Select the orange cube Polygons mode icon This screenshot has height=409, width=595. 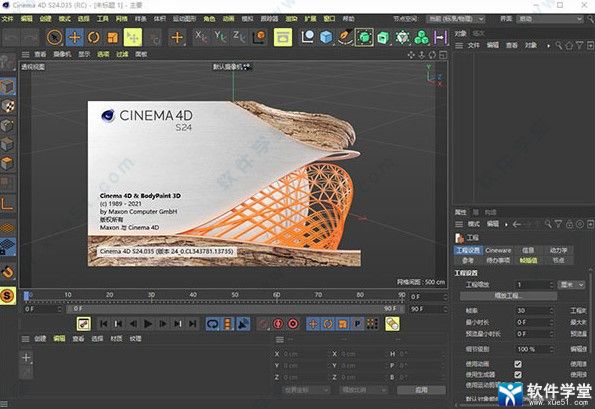click(8, 163)
